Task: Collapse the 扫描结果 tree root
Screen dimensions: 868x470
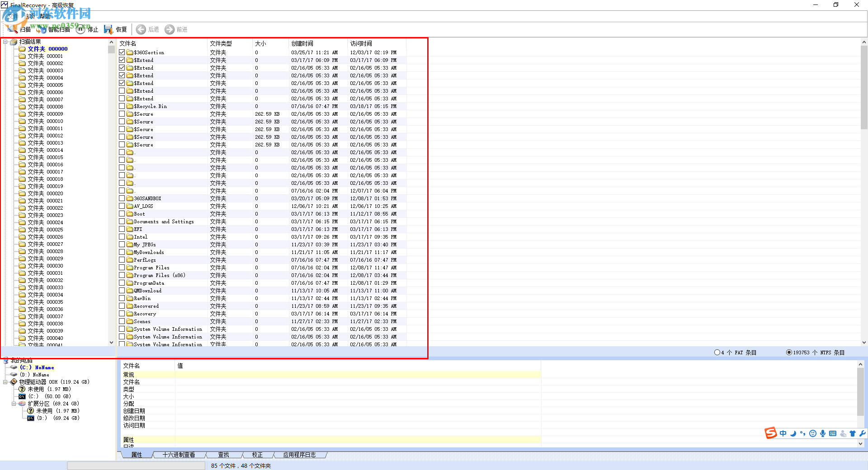Action: 5,42
